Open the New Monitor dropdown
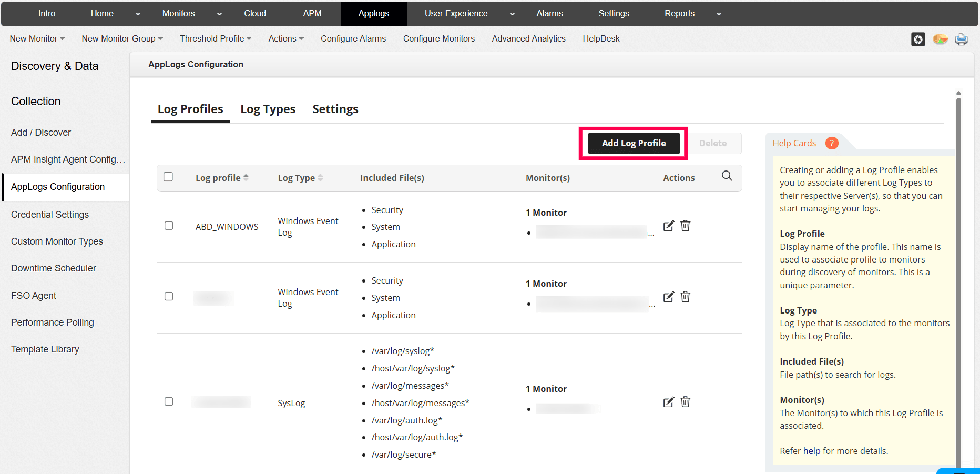Screen dimensions: 980x474 [x=36, y=38]
